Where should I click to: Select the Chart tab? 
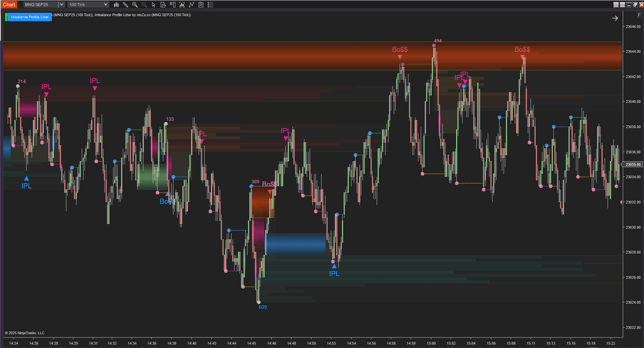point(9,5)
